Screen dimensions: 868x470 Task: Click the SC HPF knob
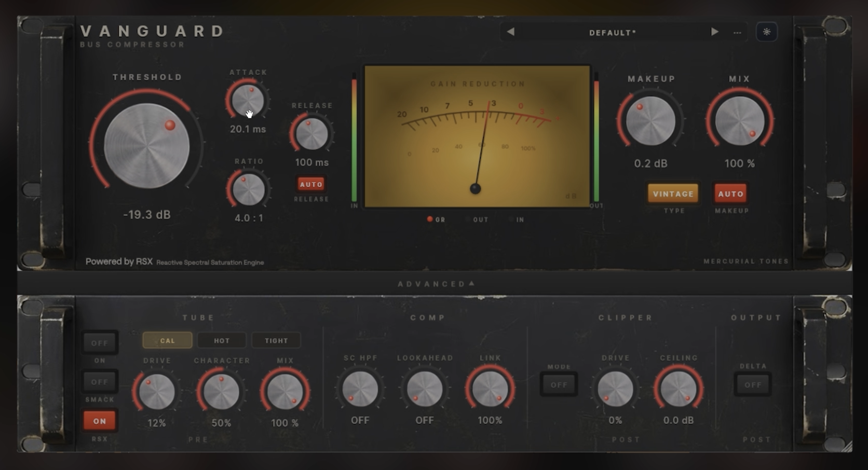point(360,389)
